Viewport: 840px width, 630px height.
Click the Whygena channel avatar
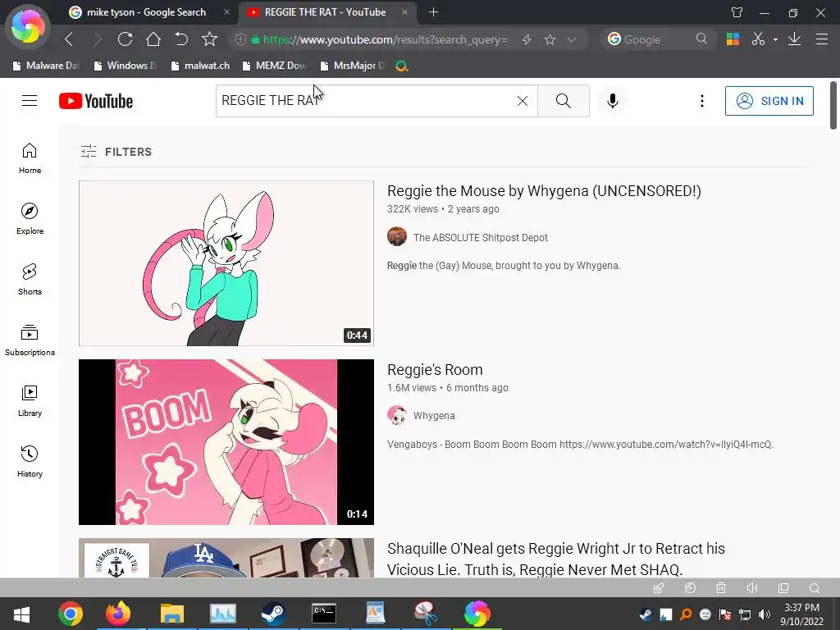[x=397, y=415]
